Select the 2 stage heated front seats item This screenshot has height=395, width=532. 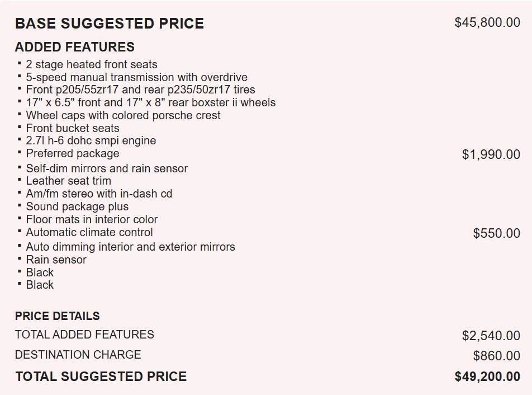coord(92,64)
